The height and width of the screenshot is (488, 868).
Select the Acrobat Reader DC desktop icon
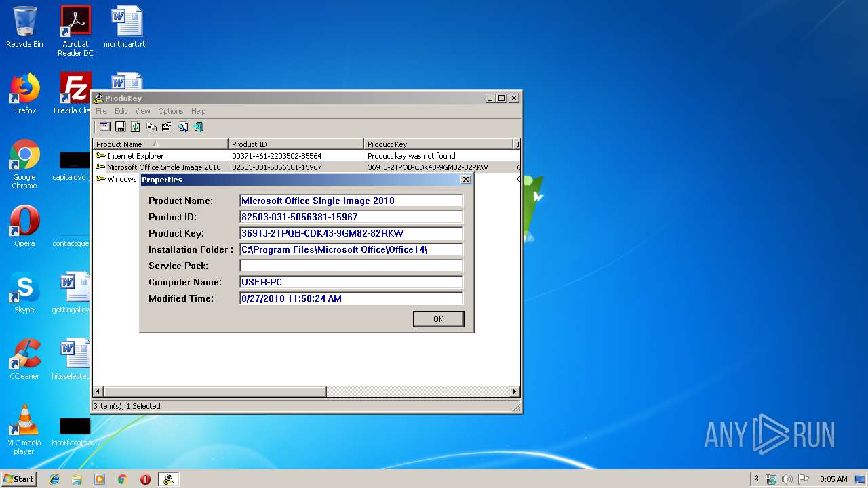[x=75, y=31]
